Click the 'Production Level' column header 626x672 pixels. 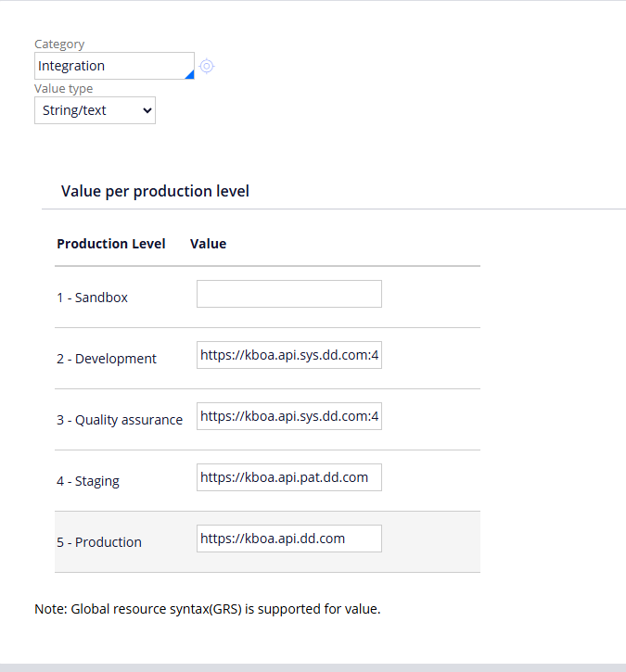tap(111, 244)
